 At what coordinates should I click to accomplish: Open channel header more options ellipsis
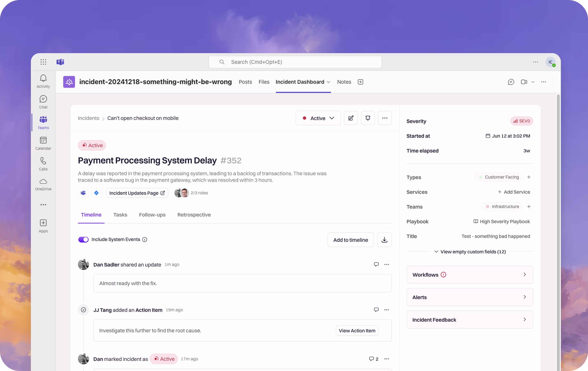tap(544, 82)
